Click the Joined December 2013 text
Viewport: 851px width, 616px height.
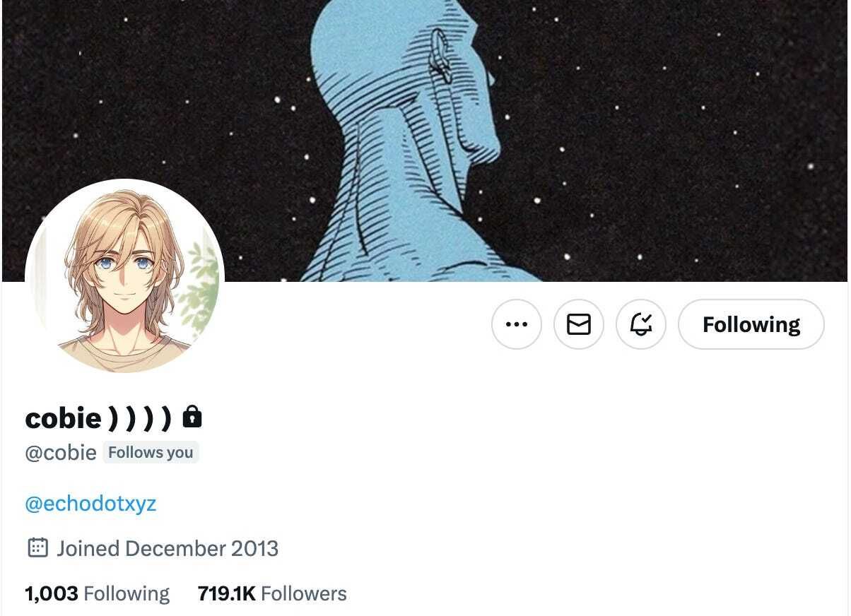168,548
